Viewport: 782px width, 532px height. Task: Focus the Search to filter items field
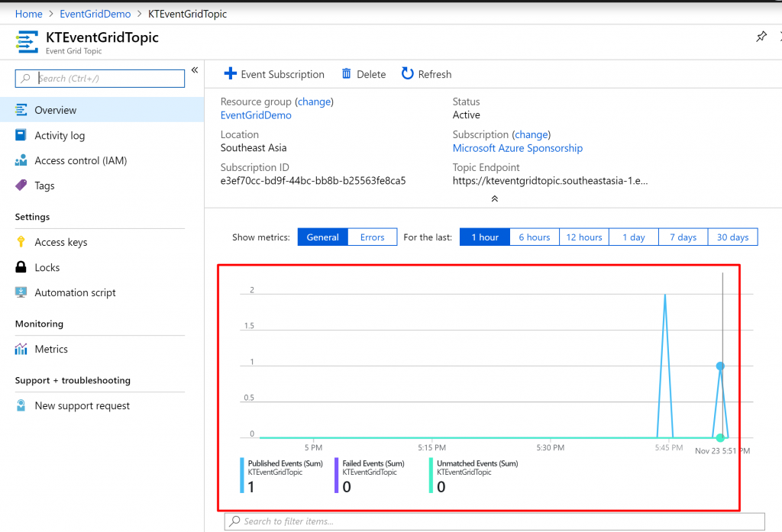coord(494,521)
